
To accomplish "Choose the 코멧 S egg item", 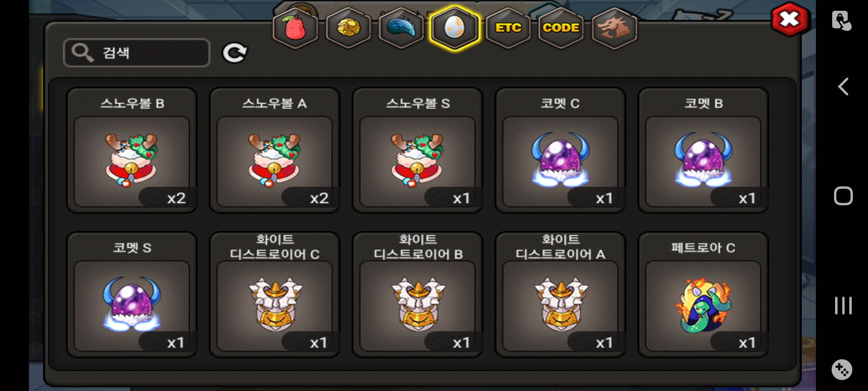I will pyautogui.click(x=132, y=295).
